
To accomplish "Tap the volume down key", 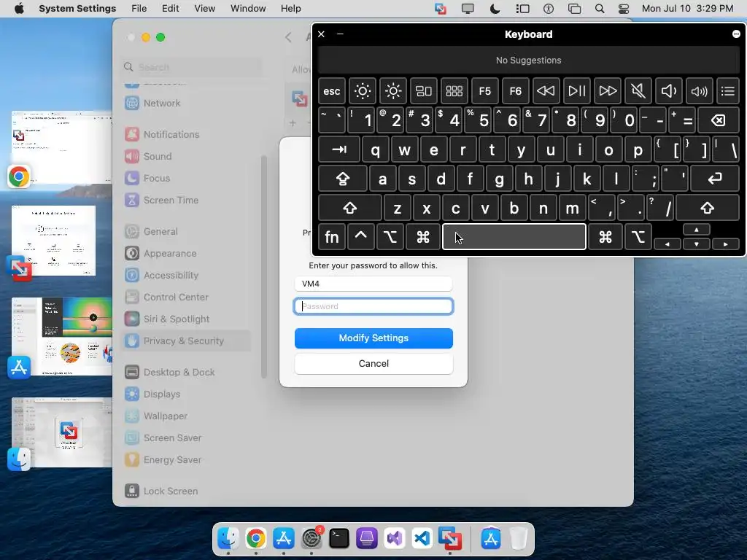I will point(668,91).
